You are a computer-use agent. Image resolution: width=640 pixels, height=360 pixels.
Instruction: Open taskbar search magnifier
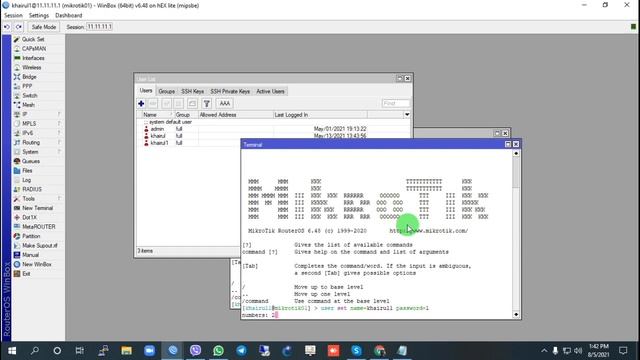click(x=35, y=351)
